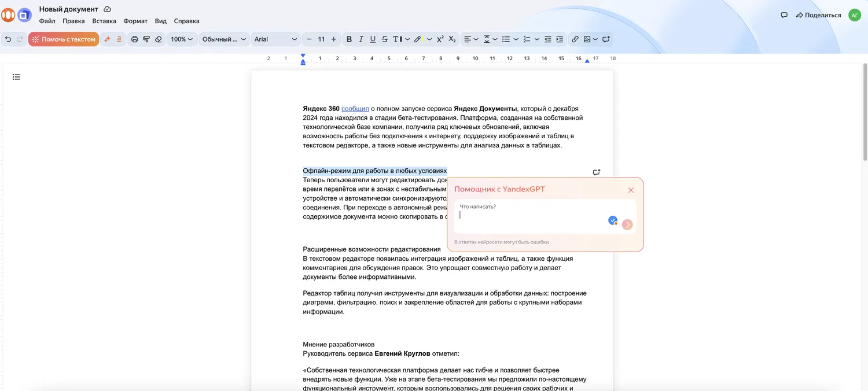Click the cloud save status icon
868x391 pixels.
(108, 9)
